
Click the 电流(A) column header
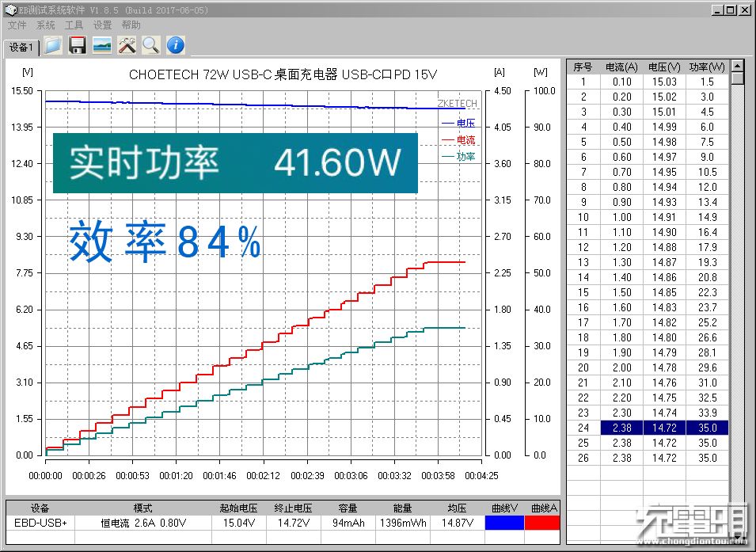pos(621,67)
